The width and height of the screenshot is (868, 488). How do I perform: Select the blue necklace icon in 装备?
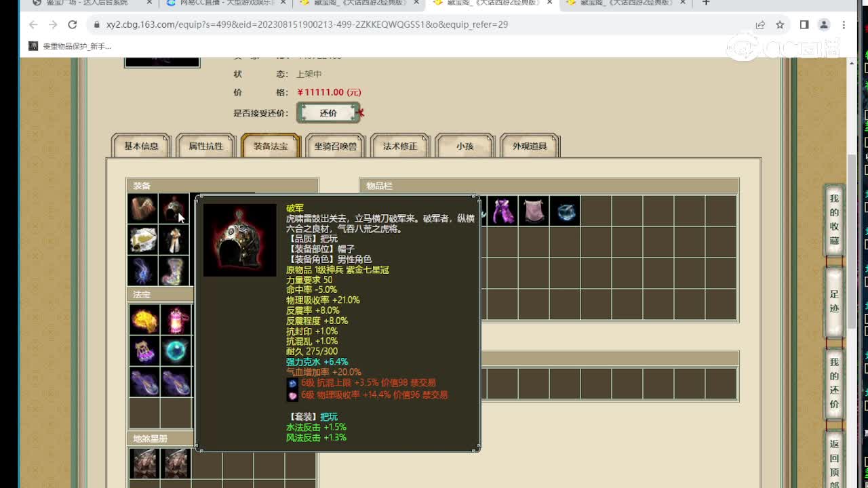coord(143,271)
